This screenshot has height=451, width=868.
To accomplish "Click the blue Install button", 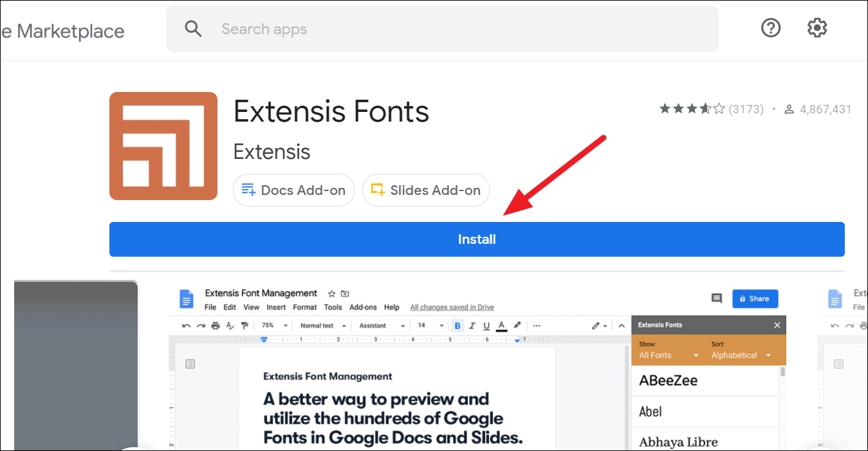I will pyautogui.click(x=477, y=239).
